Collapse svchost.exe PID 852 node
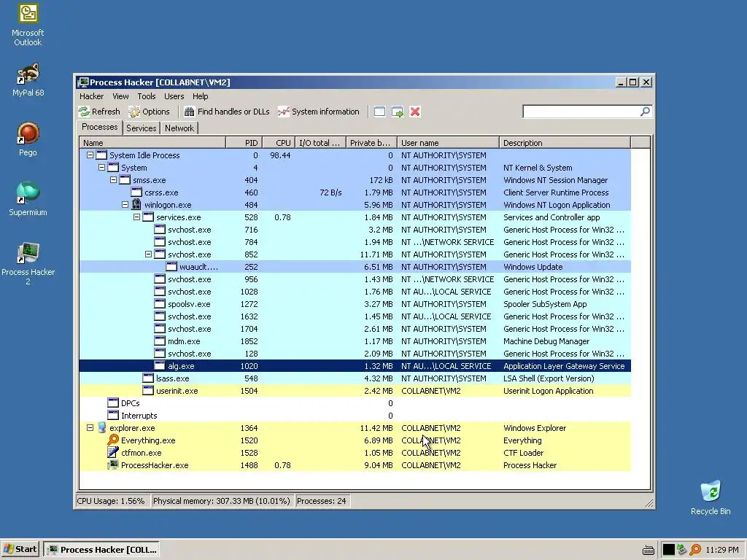747x560 pixels. (148, 254)
